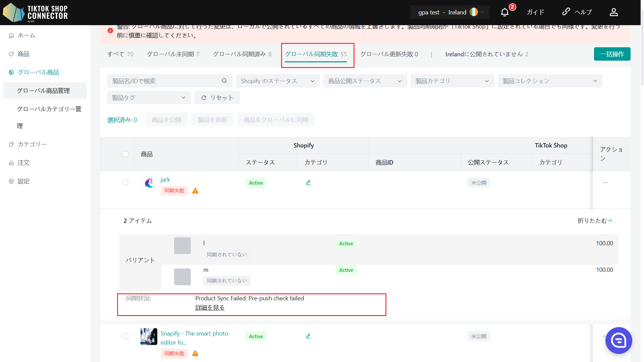
Task: Toggle the select-all checkbox in table header
Action: click(x=125, y=154)
